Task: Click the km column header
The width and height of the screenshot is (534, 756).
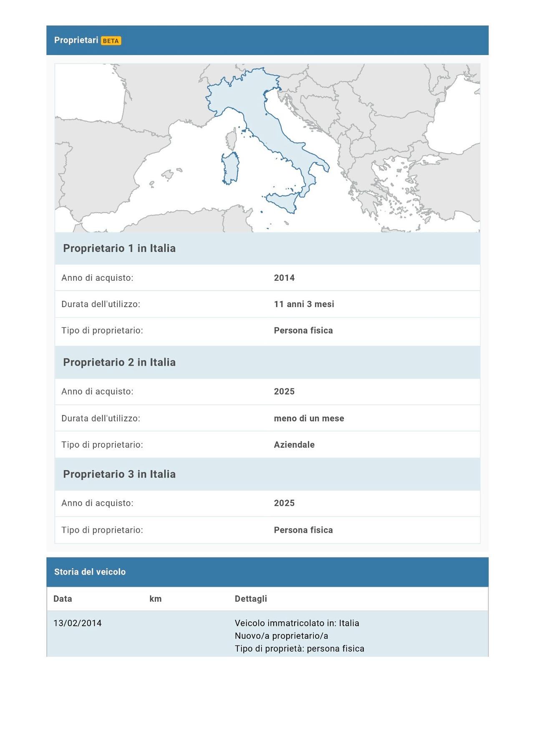Action: (155, 599)
